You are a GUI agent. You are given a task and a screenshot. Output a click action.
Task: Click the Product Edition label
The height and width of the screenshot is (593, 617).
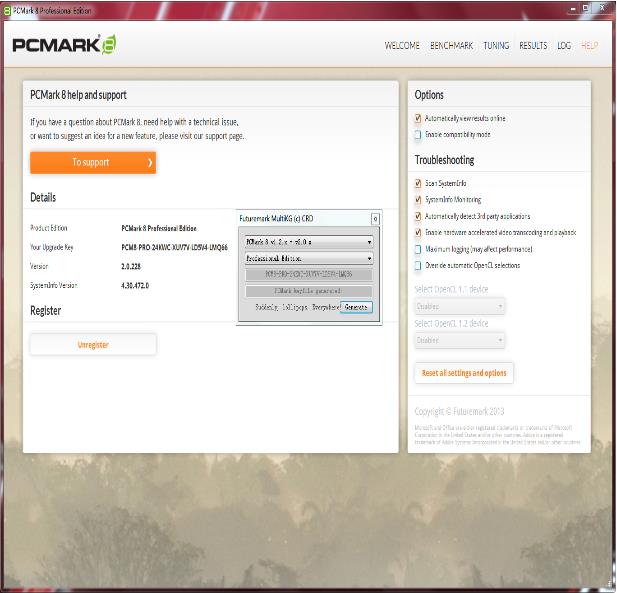coord(49,228)
